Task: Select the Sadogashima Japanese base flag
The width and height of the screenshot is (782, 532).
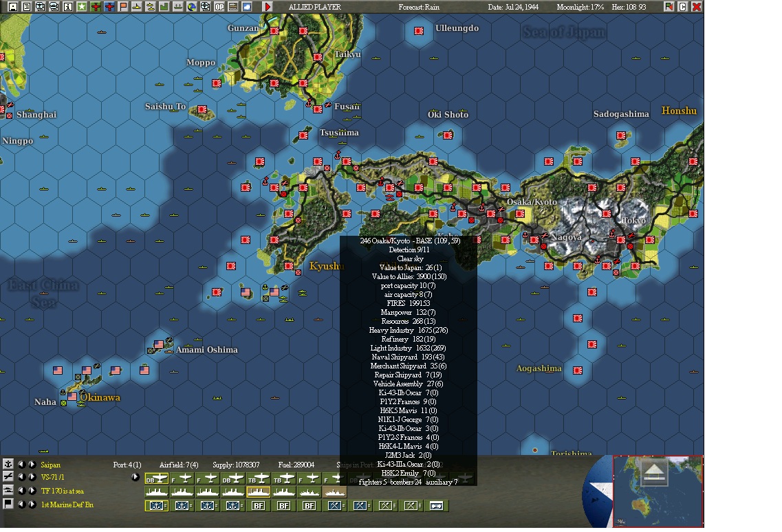Action: point(621,135)
